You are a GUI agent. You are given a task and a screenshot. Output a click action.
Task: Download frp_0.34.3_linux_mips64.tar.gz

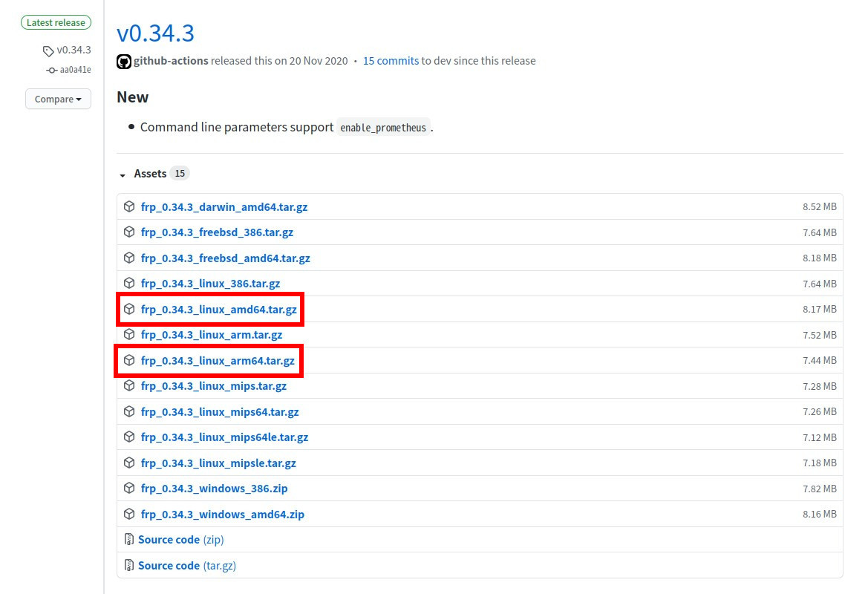point(220,411)
